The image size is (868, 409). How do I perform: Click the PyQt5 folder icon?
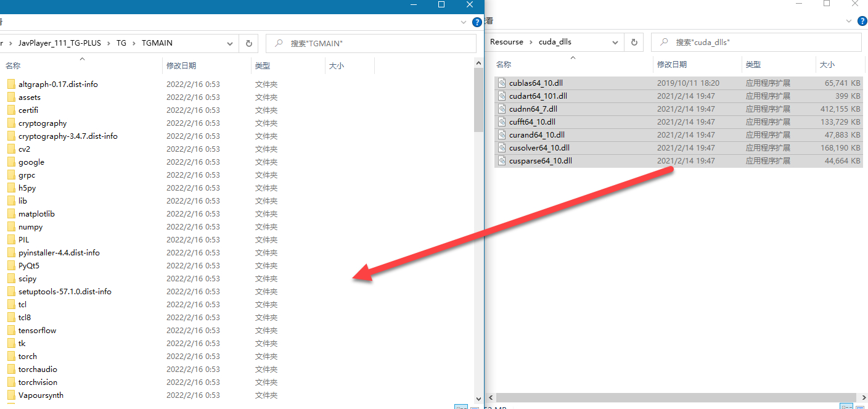10,265
